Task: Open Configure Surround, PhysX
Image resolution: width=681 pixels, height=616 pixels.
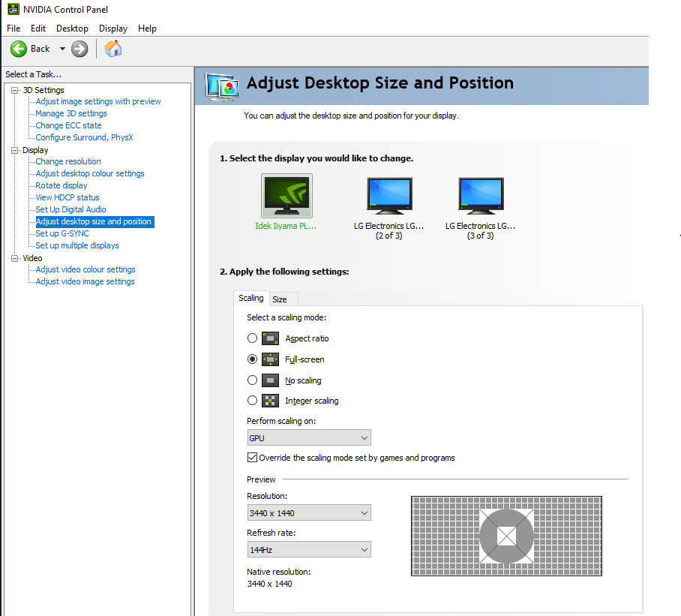Action: (x=84, y=137)
